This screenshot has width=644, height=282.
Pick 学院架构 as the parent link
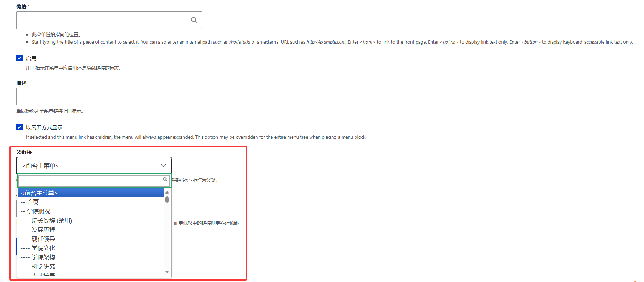click(43, 257)
